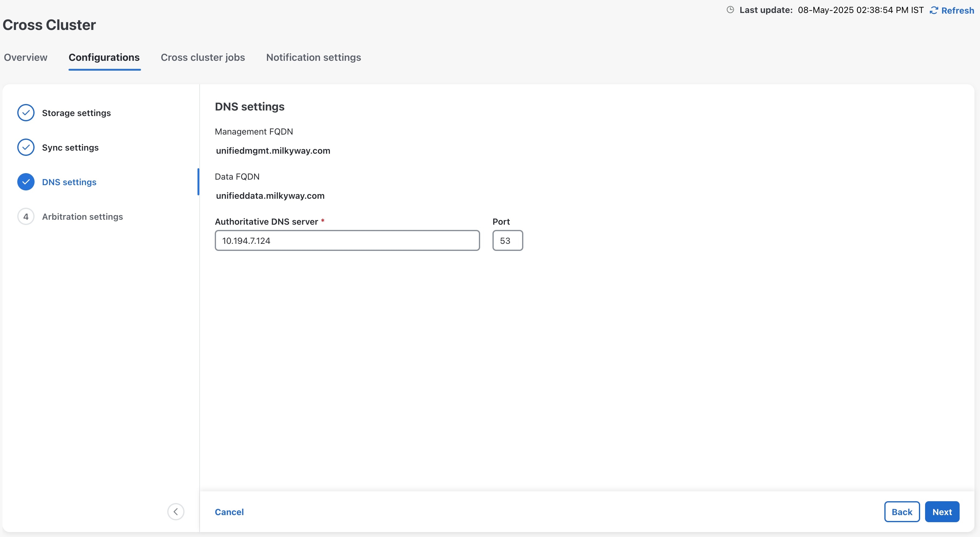
Task: Click the Cross Cluster page title
Action: (x=49, y=25)
